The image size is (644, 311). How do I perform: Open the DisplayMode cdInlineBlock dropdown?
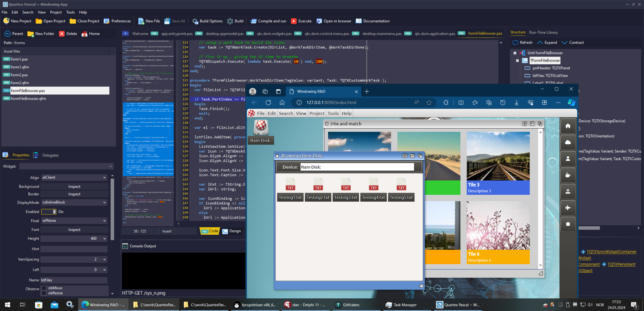[104, 203]
